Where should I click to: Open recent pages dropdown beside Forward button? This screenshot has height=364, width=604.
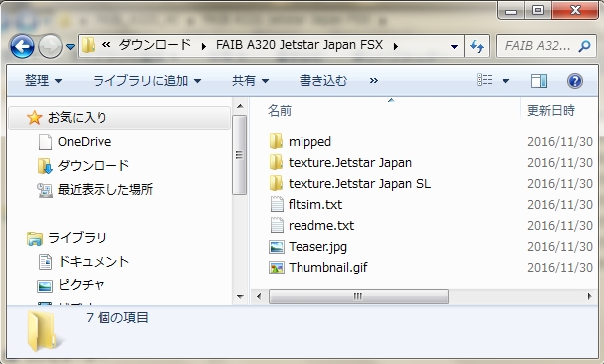pyautogui.click(x=70, y=47)
